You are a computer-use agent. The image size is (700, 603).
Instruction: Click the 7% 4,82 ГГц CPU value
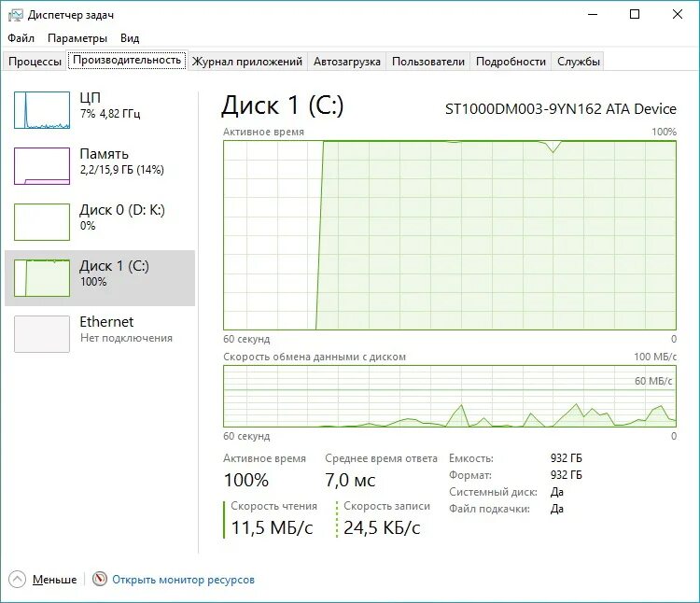point(110,114)
